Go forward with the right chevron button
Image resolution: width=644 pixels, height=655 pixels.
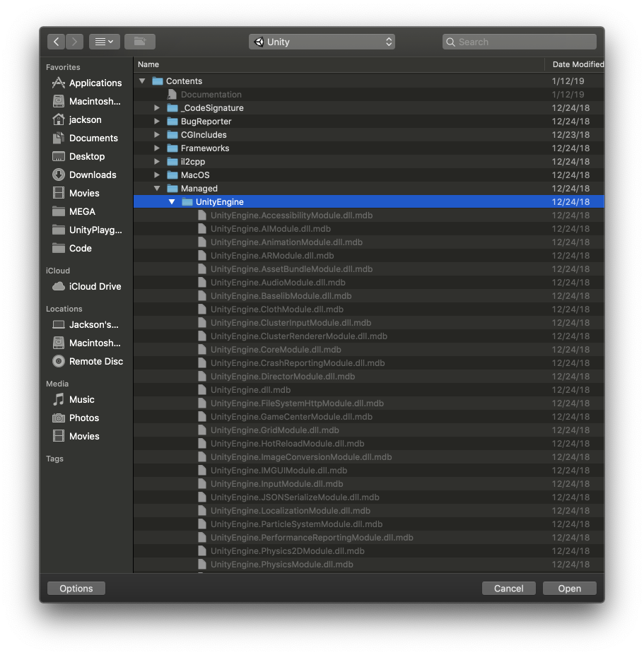(x=74, y=42)
